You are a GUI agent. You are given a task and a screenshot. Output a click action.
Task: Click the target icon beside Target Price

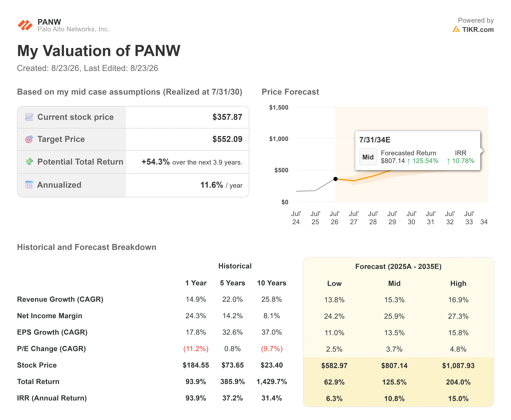point(29,139)
